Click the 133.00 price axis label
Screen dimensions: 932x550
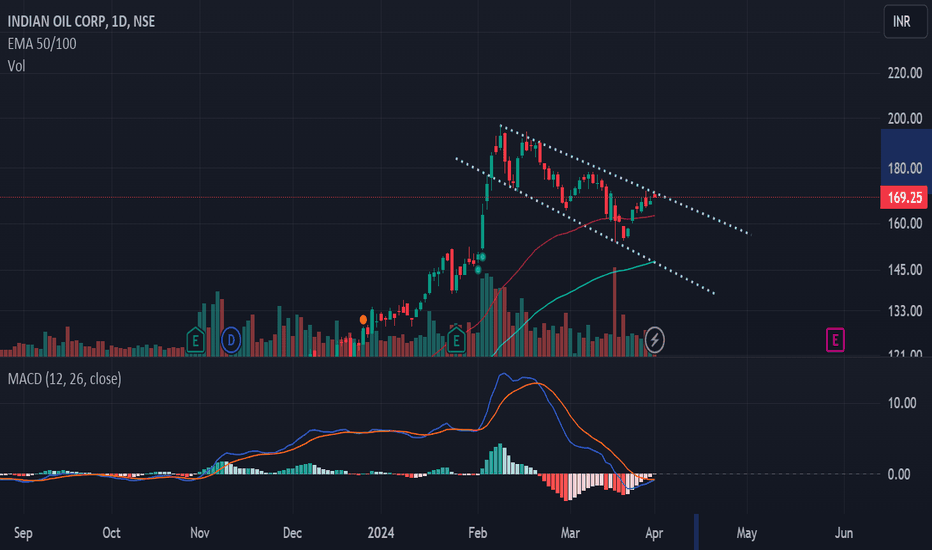pyautogui.click(x=905, y=311)
